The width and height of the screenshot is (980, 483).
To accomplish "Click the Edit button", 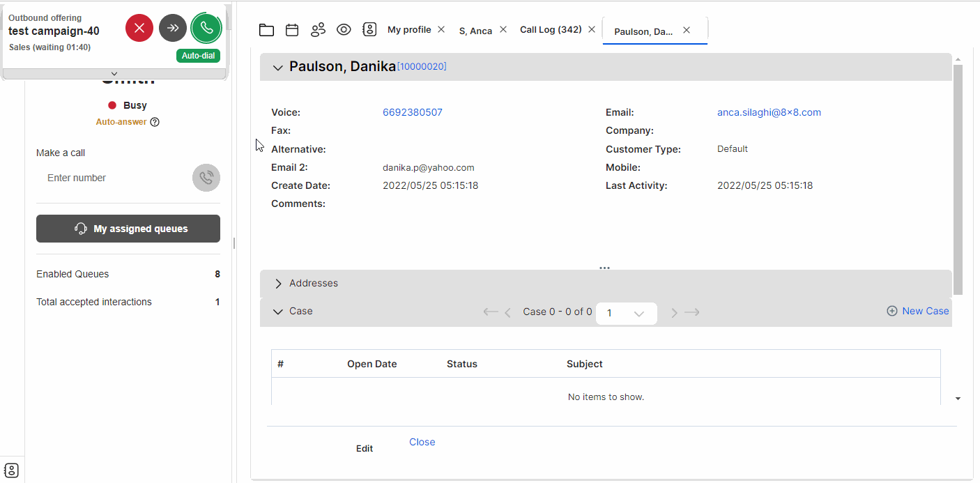I will point(365,448).
